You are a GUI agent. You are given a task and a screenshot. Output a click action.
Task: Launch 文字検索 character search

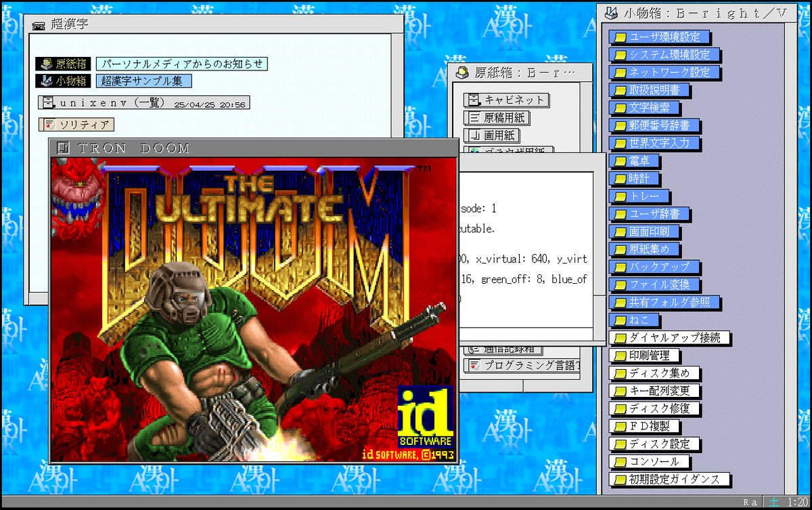click(x=644, y=108)
